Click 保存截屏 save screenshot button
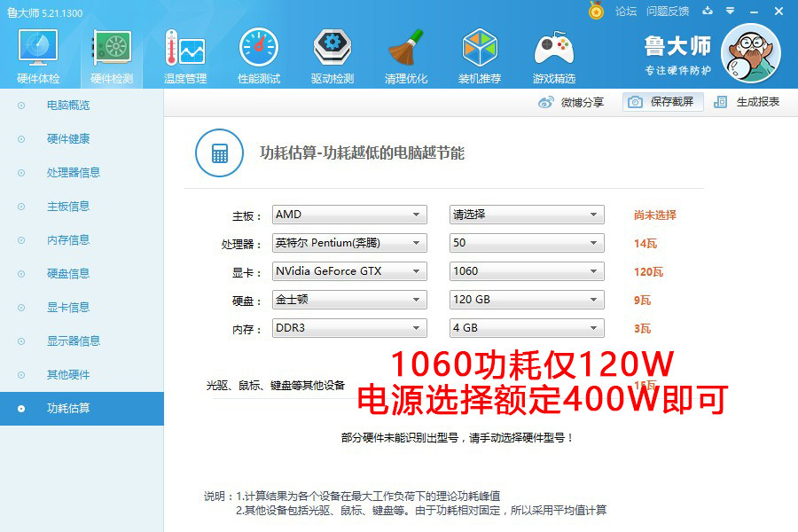 click(662, 102)
